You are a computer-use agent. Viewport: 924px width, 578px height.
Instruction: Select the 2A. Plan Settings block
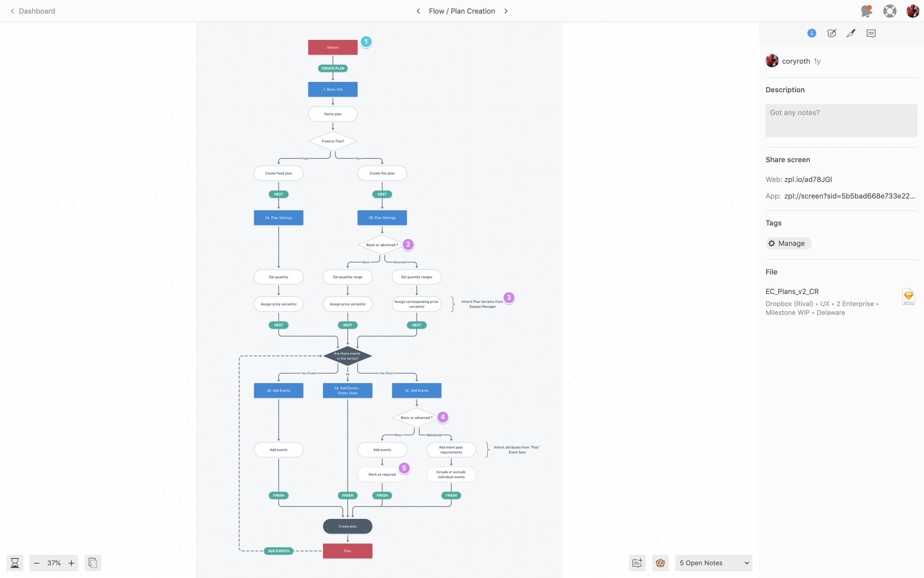coord(278,217)
